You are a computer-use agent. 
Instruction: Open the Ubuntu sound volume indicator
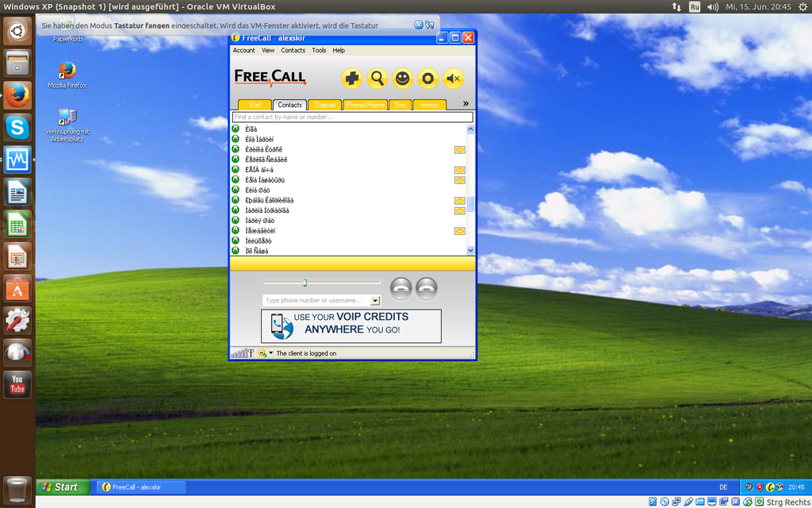pos(713,6)
